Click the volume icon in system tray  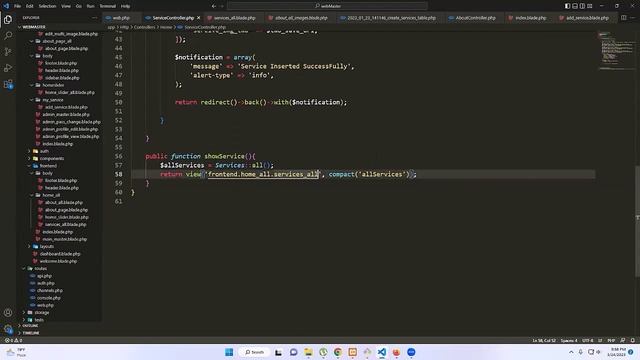coord(598,352)
